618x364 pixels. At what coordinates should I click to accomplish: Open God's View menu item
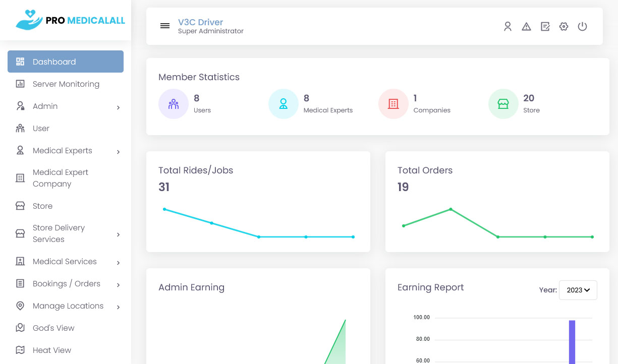[x=66, y=328]
